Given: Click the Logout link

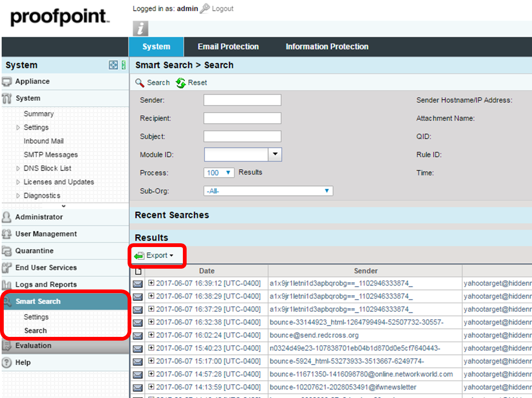Looking at the screenshot, I should pyautogui.click(x=222, y=9).
